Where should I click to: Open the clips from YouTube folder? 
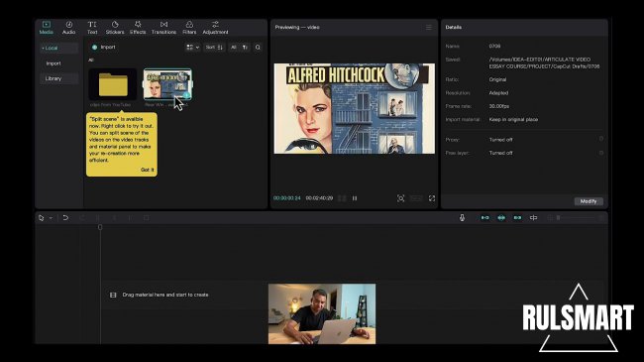(113, 84)
